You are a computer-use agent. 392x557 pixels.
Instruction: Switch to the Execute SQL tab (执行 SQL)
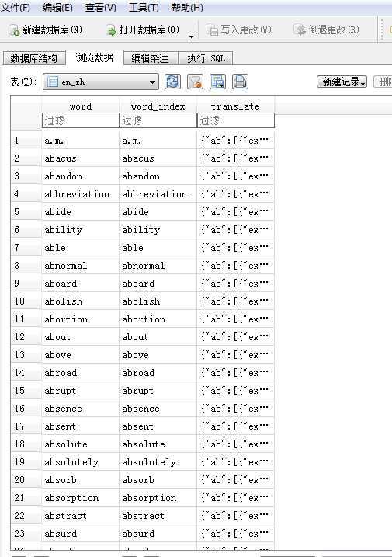click(206, 58)
